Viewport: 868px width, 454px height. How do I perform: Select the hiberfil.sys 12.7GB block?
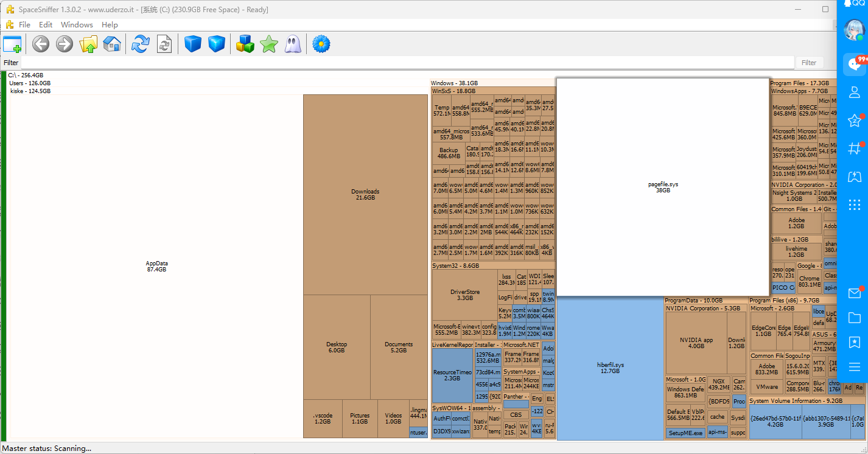click(610, 368)
